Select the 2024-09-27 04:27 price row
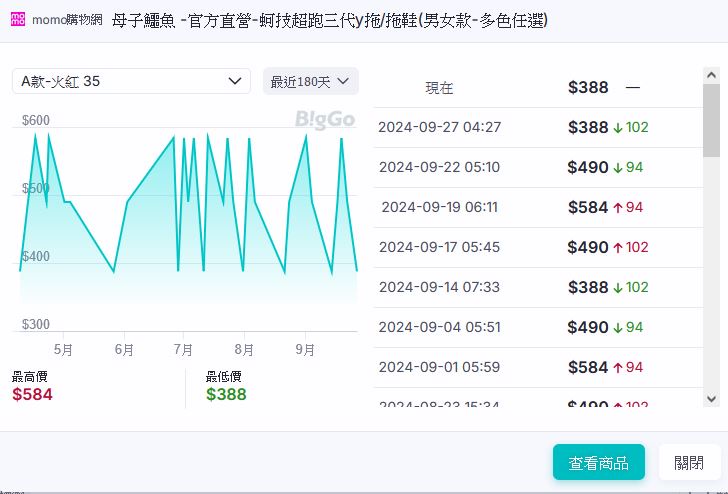This screenshot has height=494, width=728. pos(538,127)
